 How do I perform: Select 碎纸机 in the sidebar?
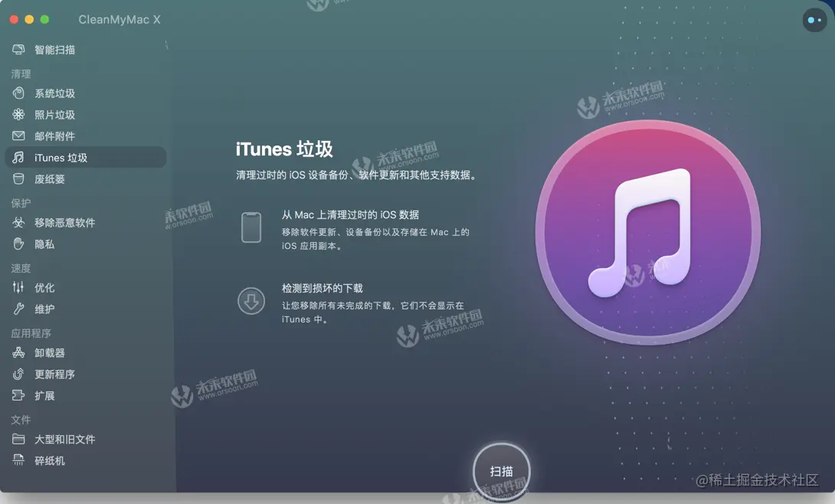(85, 460)
